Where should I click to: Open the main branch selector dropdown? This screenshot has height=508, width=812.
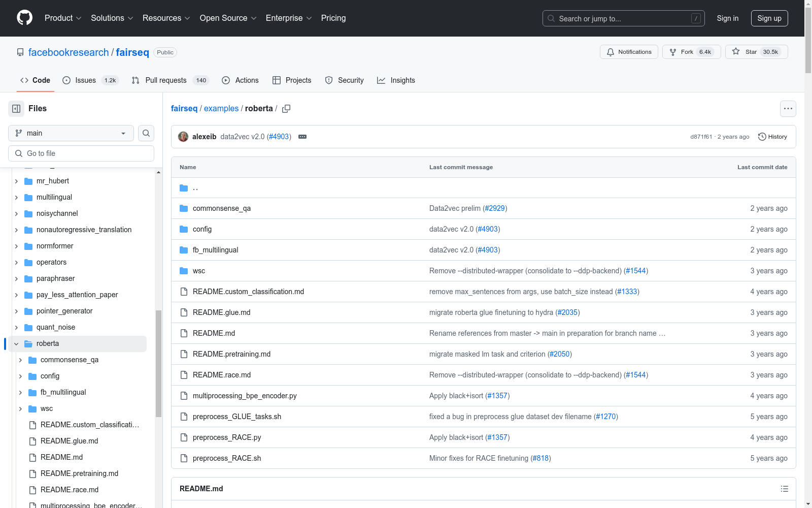71,133
